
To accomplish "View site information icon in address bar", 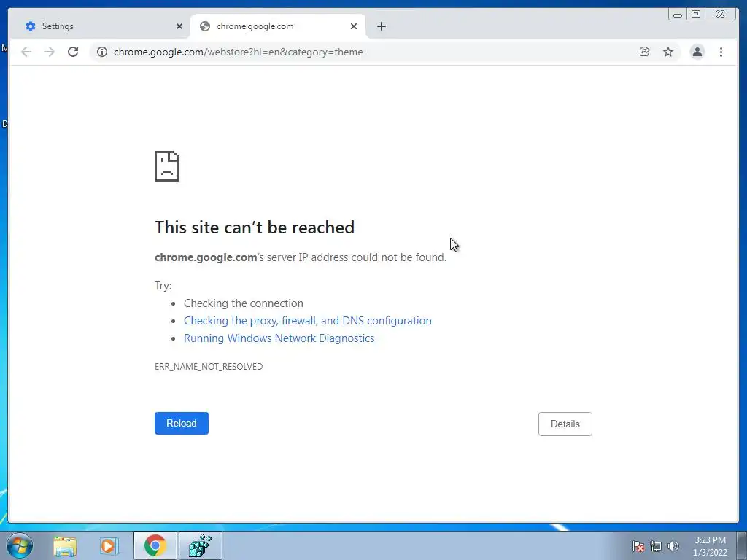I will tap(102, 52).
